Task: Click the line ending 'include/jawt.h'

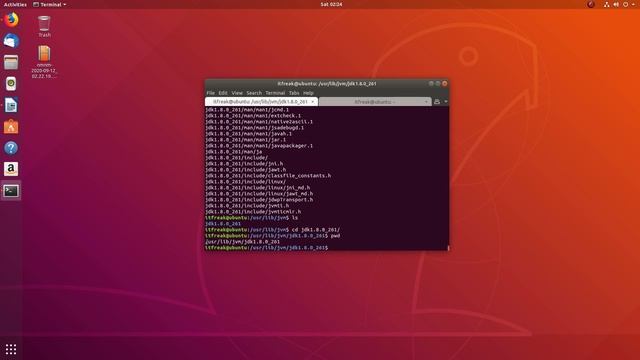Action: click(x=246, y=170)
